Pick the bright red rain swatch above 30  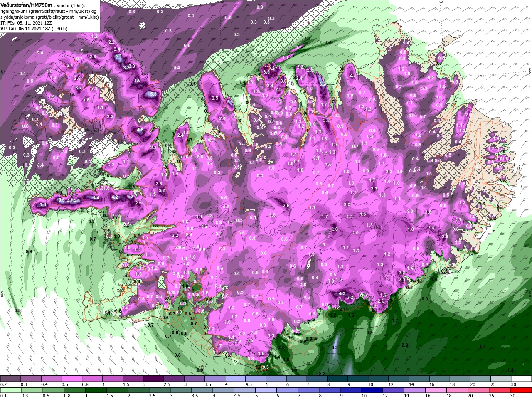[x=520, y=390]
